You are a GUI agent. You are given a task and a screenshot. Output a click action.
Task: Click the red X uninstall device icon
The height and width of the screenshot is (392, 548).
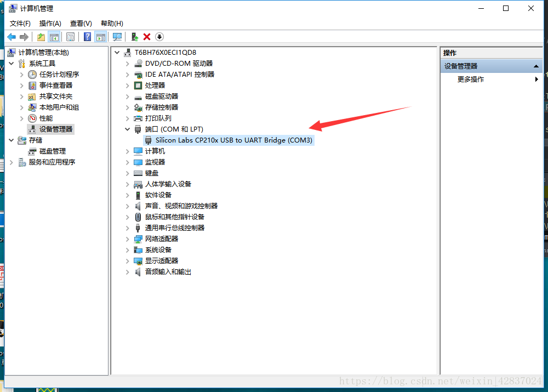click(147, 37)
